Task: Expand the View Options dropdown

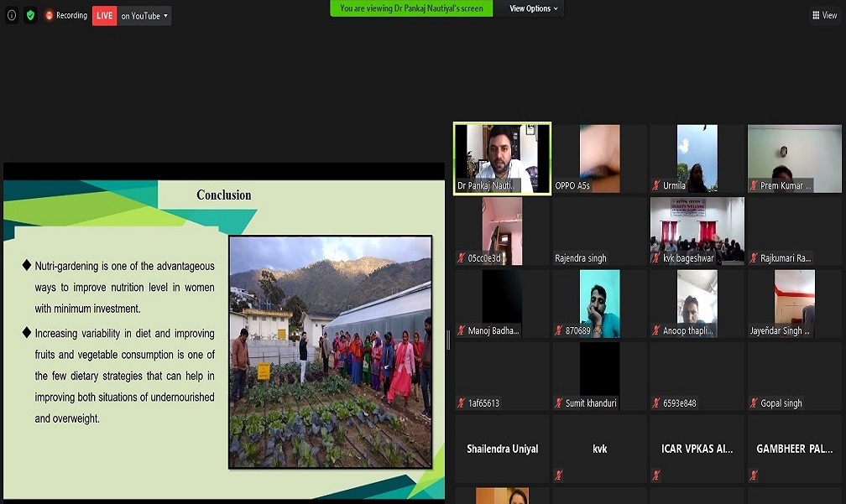Action: tap(535, 8)
